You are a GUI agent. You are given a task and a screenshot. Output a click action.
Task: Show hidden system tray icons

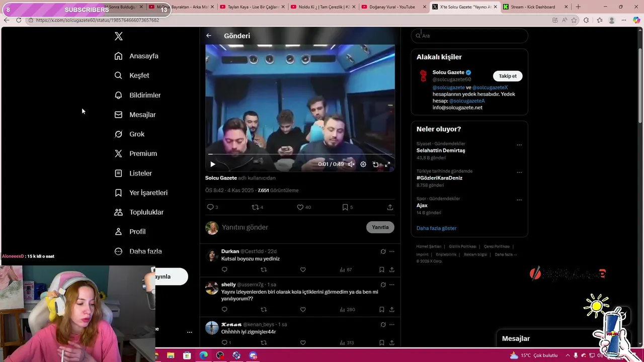point(567,355)
